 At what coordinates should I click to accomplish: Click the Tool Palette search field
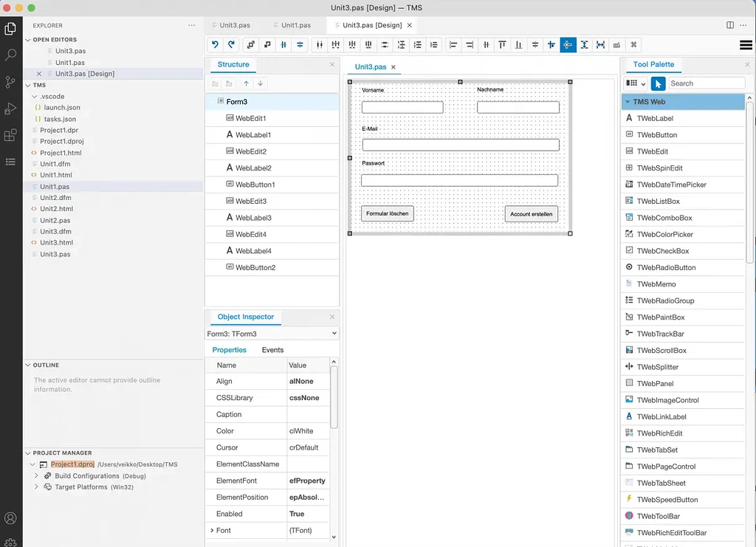tap(707, 83)
